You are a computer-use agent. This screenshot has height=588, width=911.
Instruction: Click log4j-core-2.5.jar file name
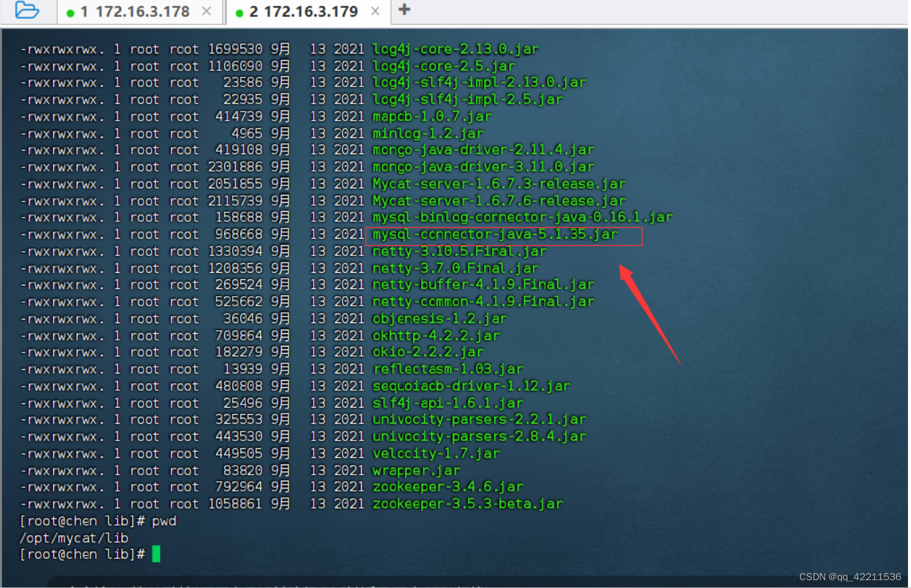pos(444,66)
